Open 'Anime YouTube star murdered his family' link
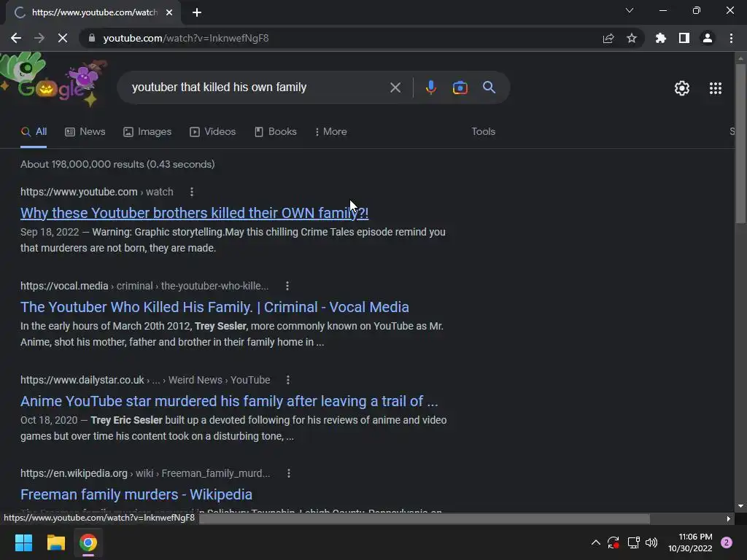Image resolution: width=747 pixels, height=560 pixels. click(229, 401)
